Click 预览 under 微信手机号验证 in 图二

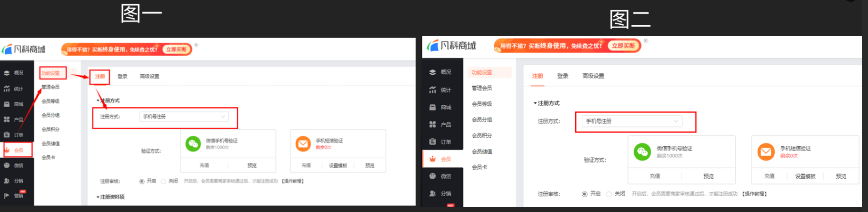coord(708,176)
